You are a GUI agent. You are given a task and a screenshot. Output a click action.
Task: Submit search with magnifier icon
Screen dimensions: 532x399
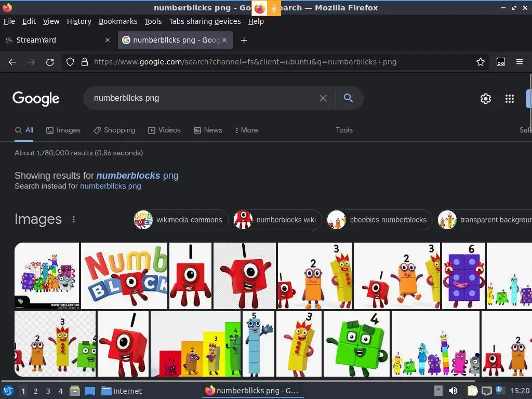pos(348,98)
